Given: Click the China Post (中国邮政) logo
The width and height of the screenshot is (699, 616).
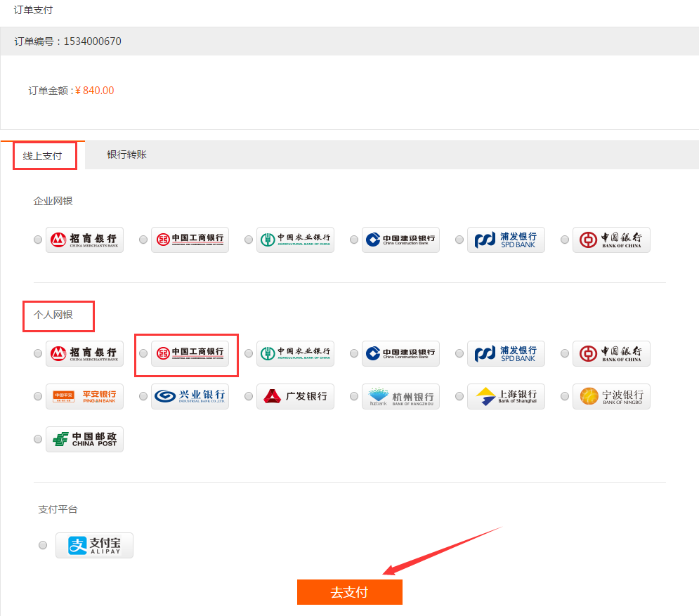Looking at the screenshot, I should tap(84, 439).
